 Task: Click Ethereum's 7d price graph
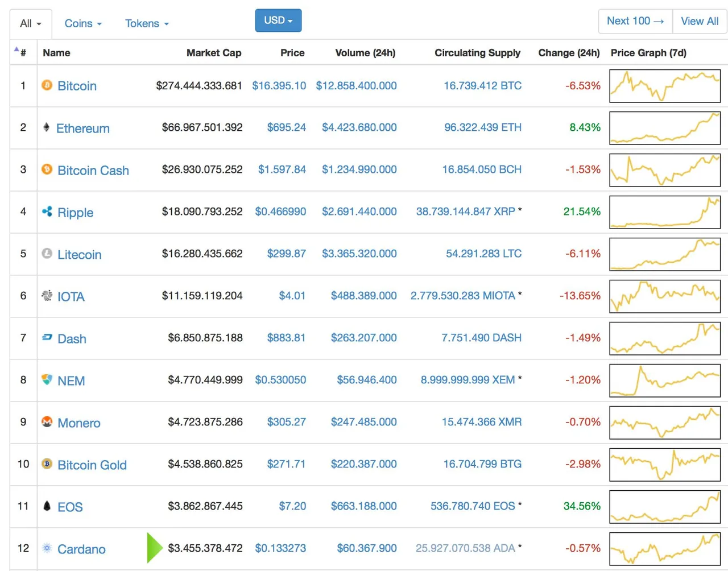point(665,128)
